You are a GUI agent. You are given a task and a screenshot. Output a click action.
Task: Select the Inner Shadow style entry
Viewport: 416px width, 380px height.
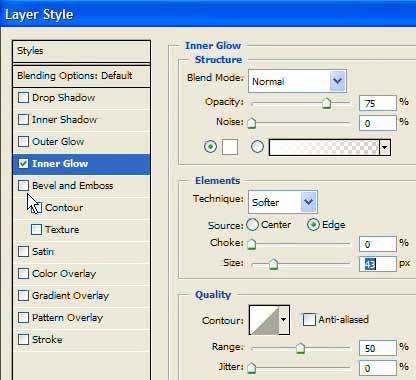[81, 119]
